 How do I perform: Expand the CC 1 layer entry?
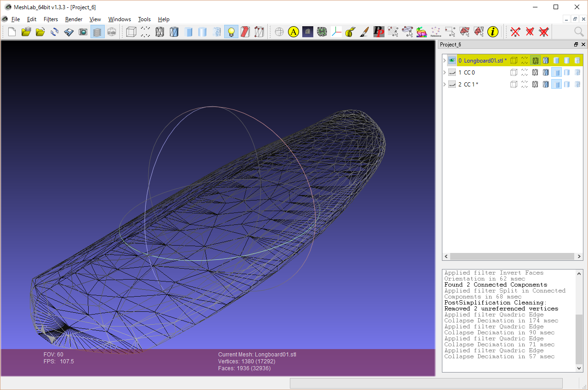(x=444, y=84)
